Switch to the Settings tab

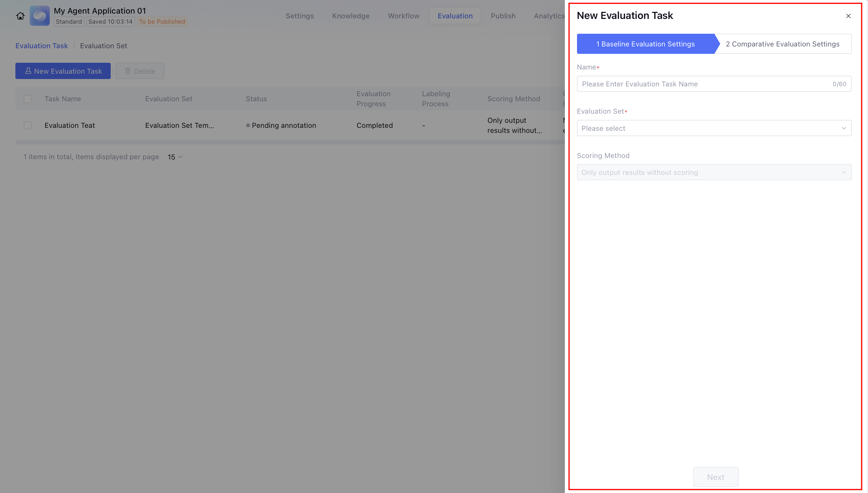pos(300,16)
